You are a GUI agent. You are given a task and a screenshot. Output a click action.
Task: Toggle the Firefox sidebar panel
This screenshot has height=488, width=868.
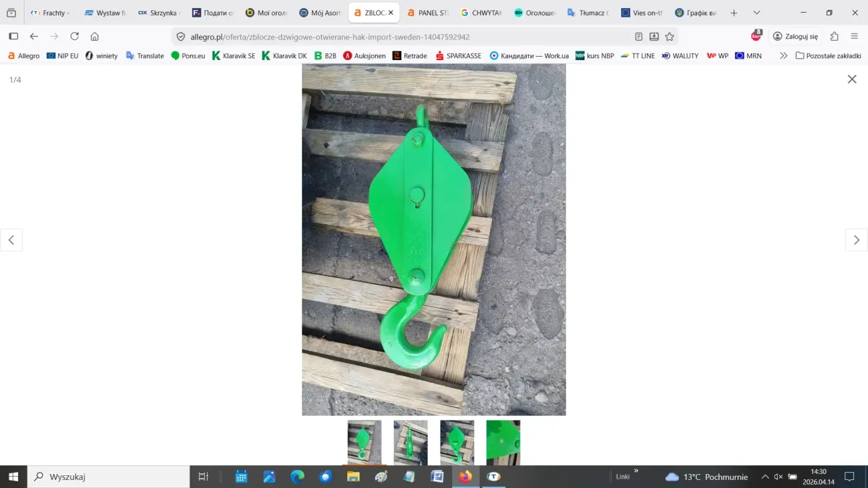pyautogui.click(x=13, y=37)
